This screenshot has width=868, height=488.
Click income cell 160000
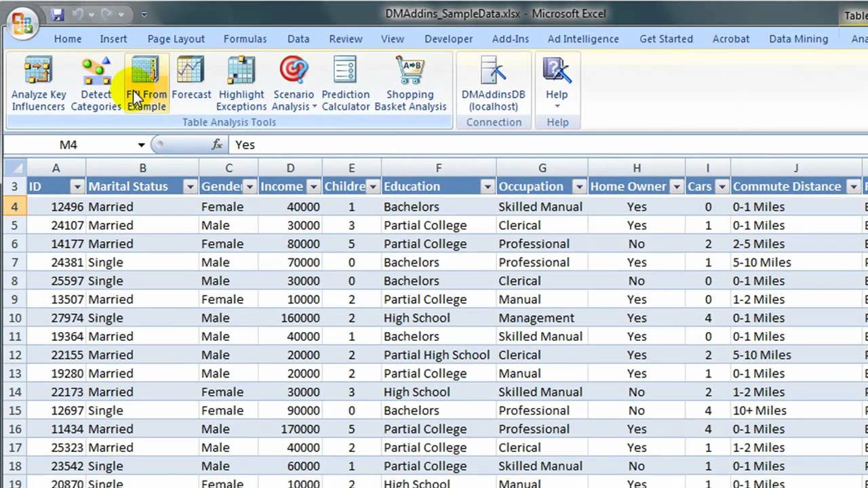[290, 318]
